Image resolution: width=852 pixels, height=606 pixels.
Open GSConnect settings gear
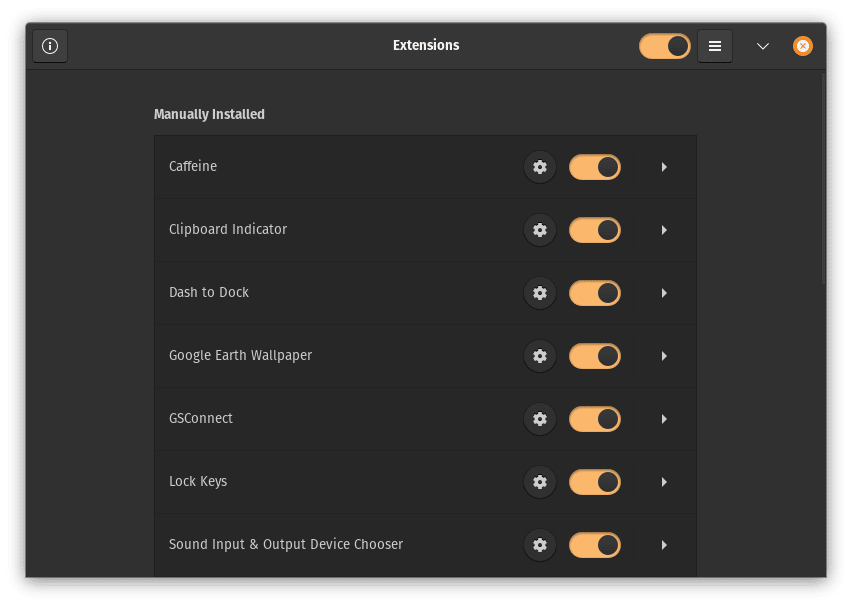pos(540,419)
